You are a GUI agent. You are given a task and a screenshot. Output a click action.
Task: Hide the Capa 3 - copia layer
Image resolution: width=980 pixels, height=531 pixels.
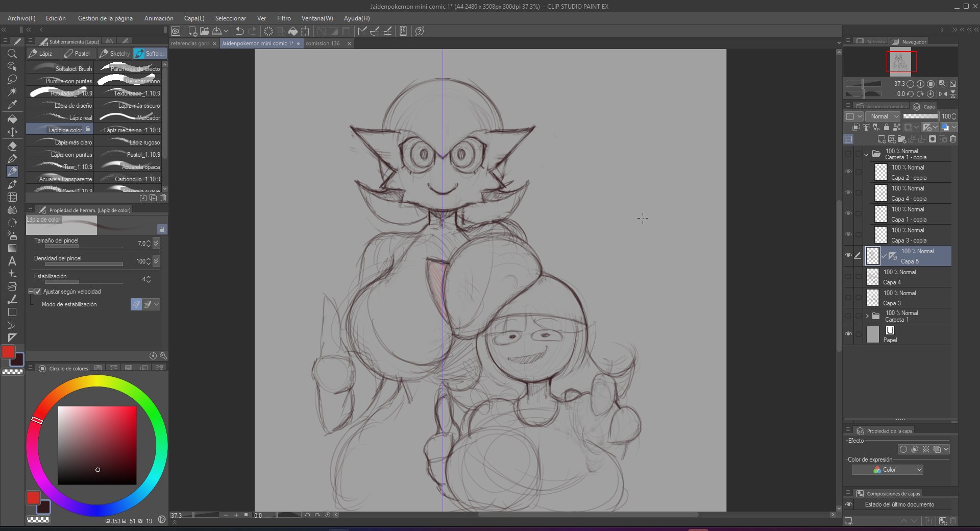pos(848,234)
